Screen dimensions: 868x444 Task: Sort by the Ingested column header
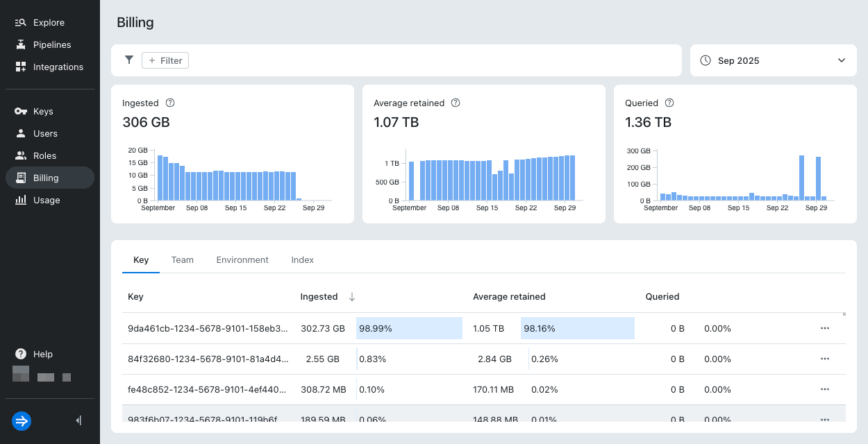click(319, 296)
